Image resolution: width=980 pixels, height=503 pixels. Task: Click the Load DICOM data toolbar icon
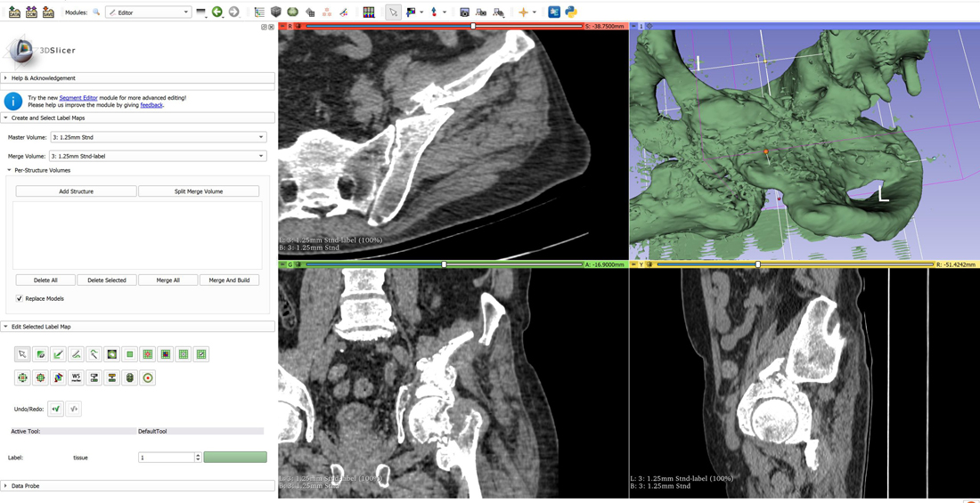[31, 12]
